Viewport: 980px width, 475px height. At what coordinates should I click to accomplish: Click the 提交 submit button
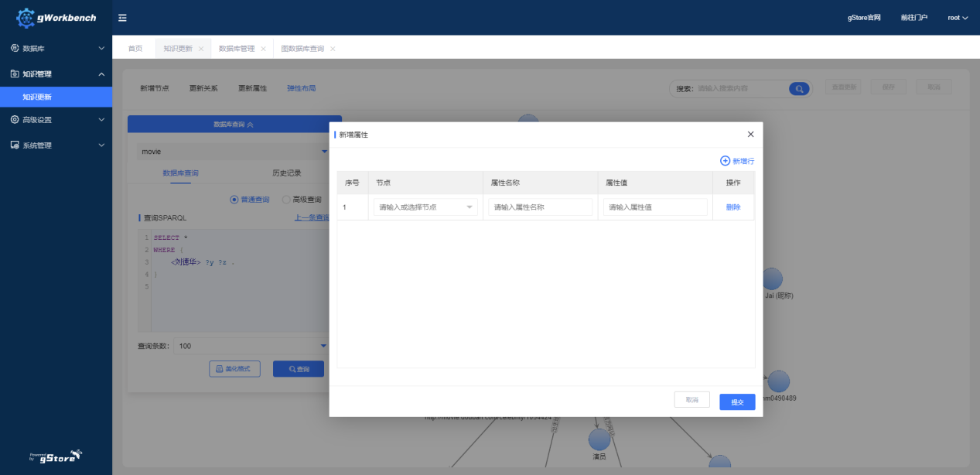pos(736,402)
